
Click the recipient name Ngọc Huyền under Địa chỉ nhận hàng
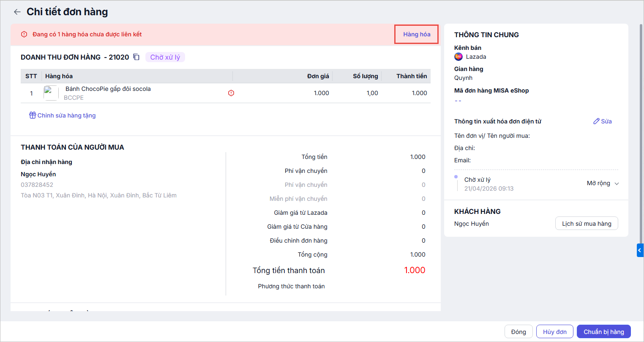(x=38, y=174)
